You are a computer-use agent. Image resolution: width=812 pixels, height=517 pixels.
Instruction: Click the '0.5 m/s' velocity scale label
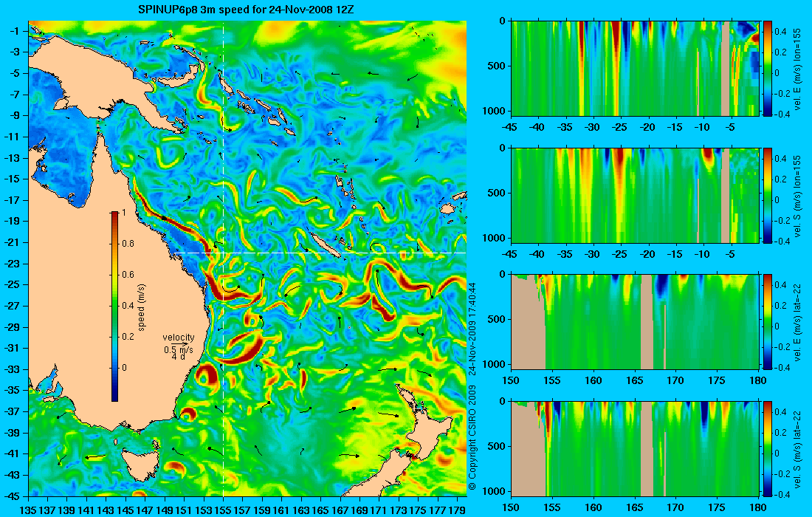(178, 349)
